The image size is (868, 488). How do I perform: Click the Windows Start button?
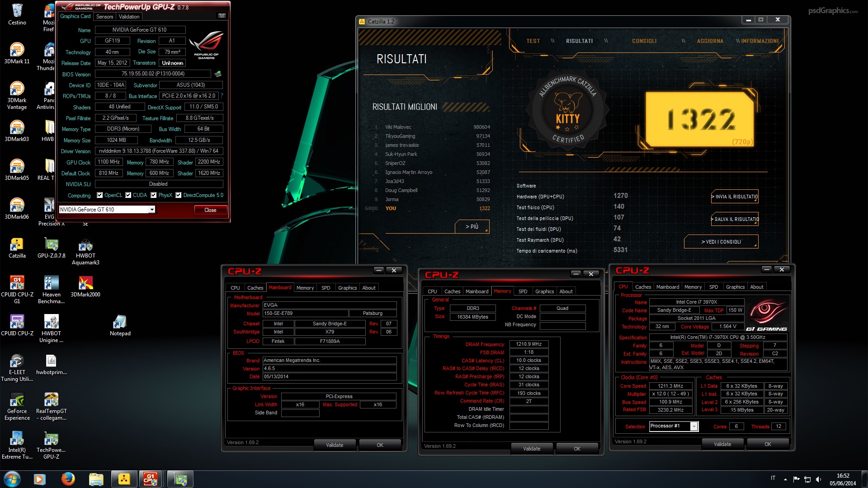pyautogui.click(x=12, y=479)
